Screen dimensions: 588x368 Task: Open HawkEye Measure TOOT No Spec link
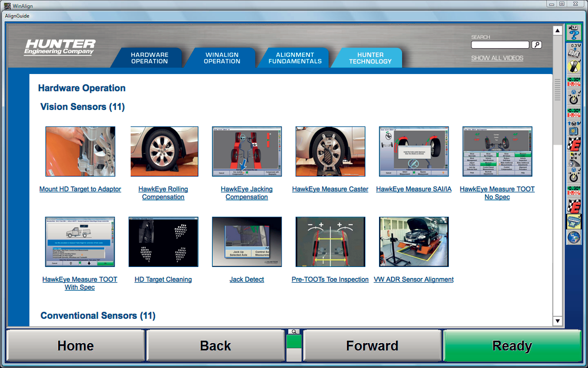pos(497,193)
